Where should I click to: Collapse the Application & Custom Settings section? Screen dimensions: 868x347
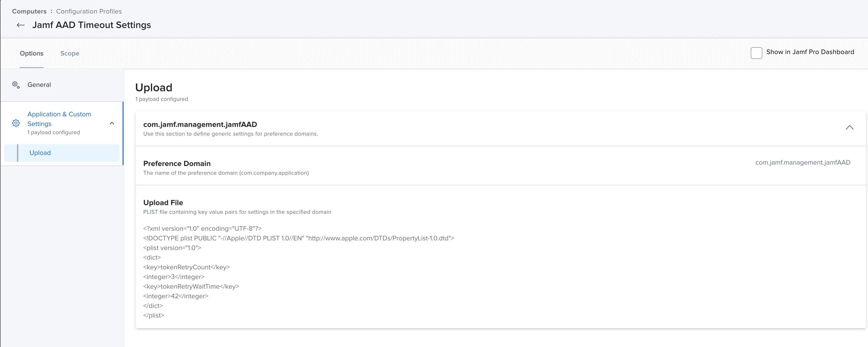tap(112, 123)
